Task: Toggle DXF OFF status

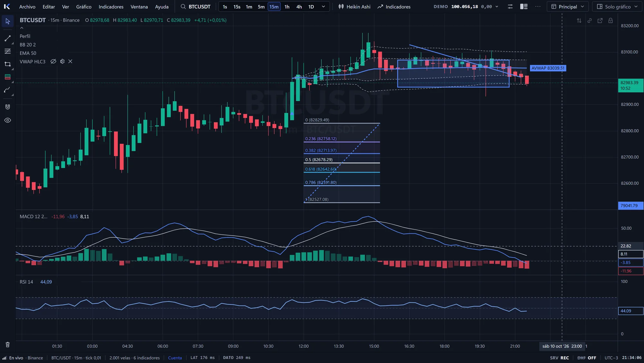Action: click(x=587, y=358)
